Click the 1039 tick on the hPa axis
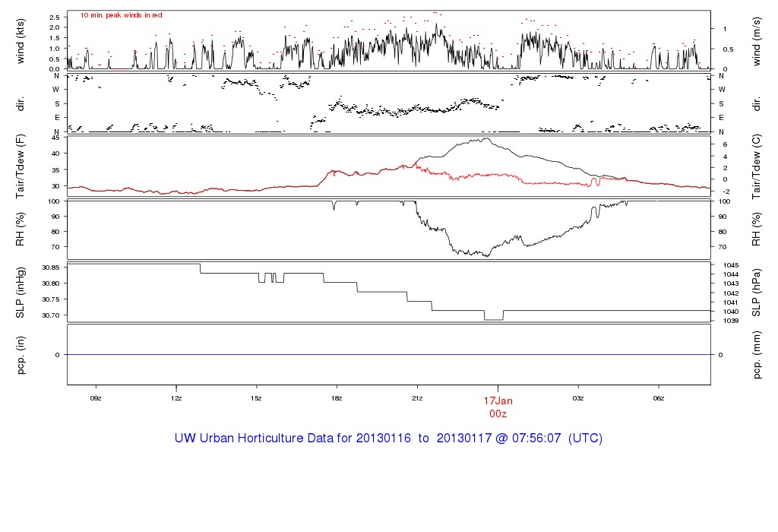 coord(731,321)
